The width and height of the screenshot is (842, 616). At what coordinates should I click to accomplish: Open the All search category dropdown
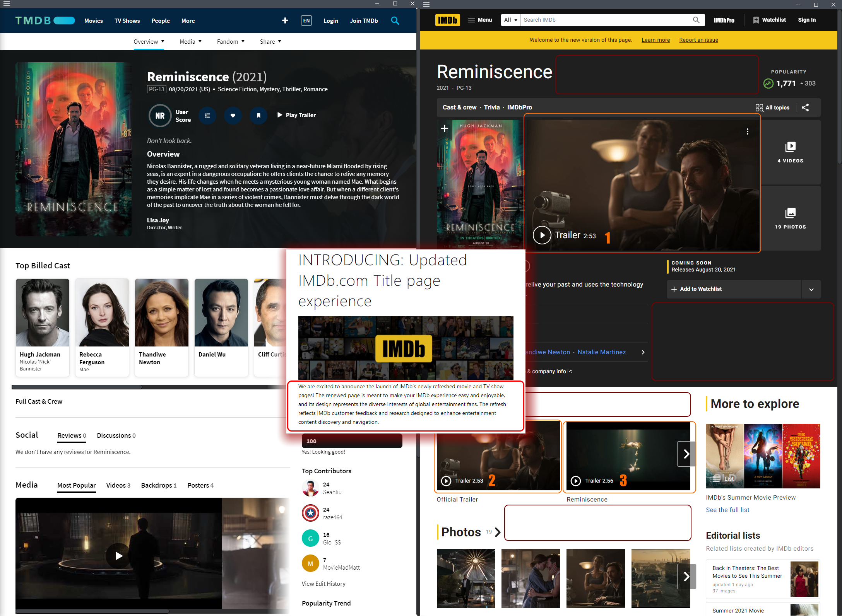pyautogui.click(x=510, y=20)
